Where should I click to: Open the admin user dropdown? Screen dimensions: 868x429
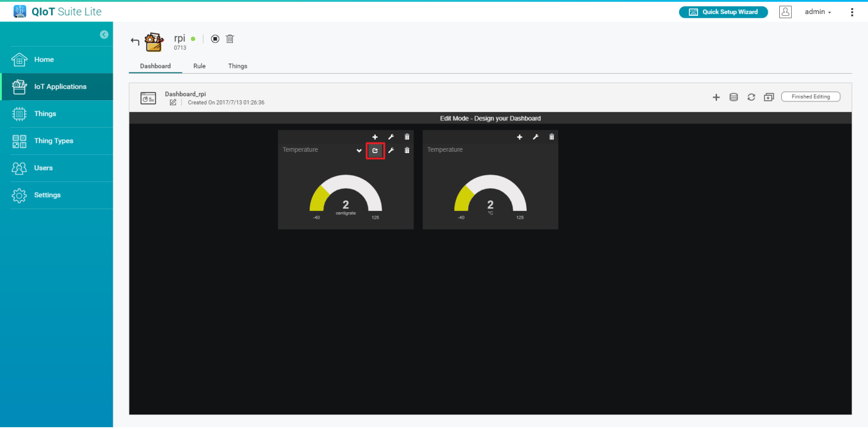[x=818, y=12]
